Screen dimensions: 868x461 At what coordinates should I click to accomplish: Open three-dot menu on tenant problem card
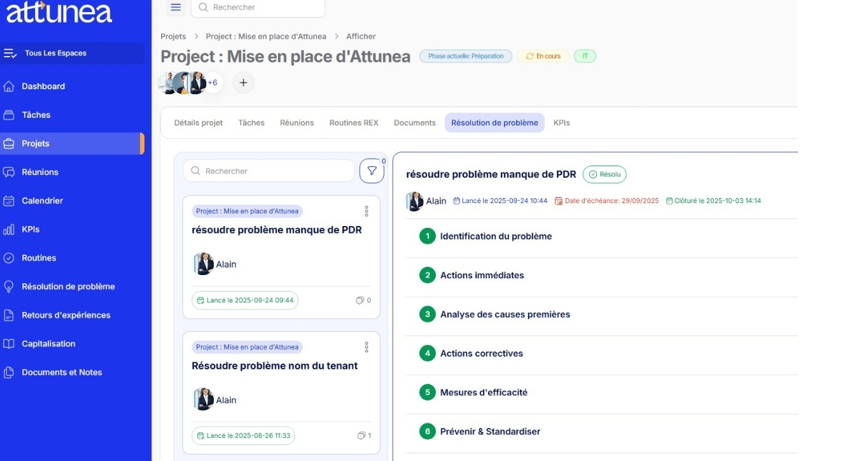pos(367,347)
